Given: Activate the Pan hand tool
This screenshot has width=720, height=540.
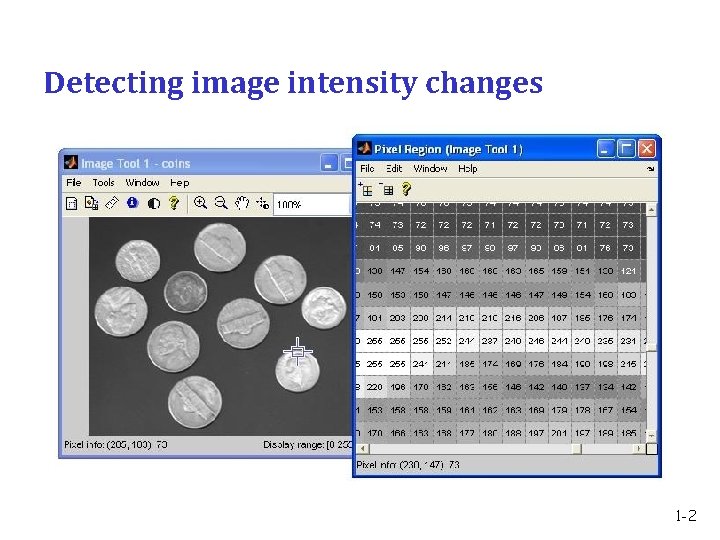Looking at the screenshot, I should point(242,203).
